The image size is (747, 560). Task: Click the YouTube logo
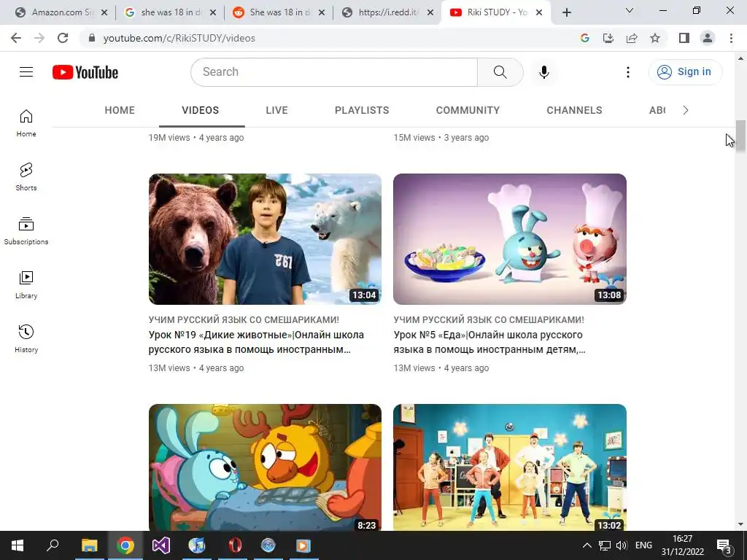pos(85,72)
